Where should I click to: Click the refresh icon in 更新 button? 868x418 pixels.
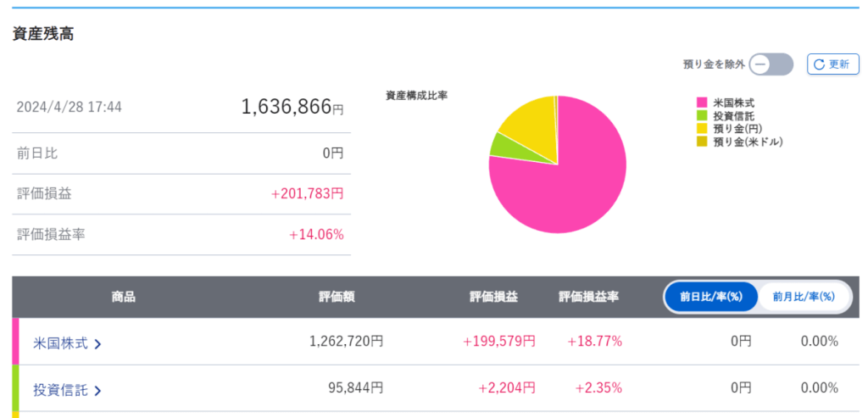pos(820,64)
